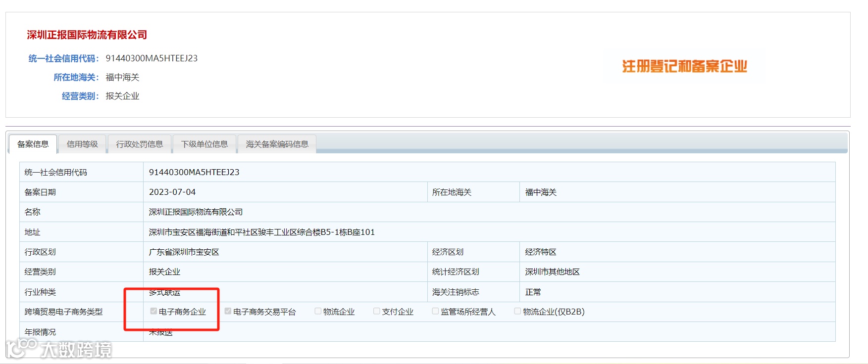The width and height of the screenshot is (868, 364).
Task: Click the header 统一社会信用代码 label
Action: (63, 58)
